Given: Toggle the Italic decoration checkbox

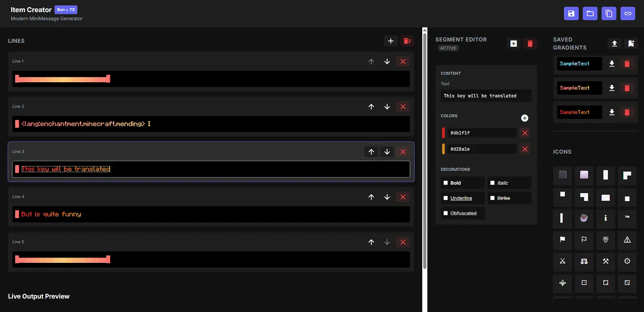Looking at the screenshot, I should coord(492,183).
